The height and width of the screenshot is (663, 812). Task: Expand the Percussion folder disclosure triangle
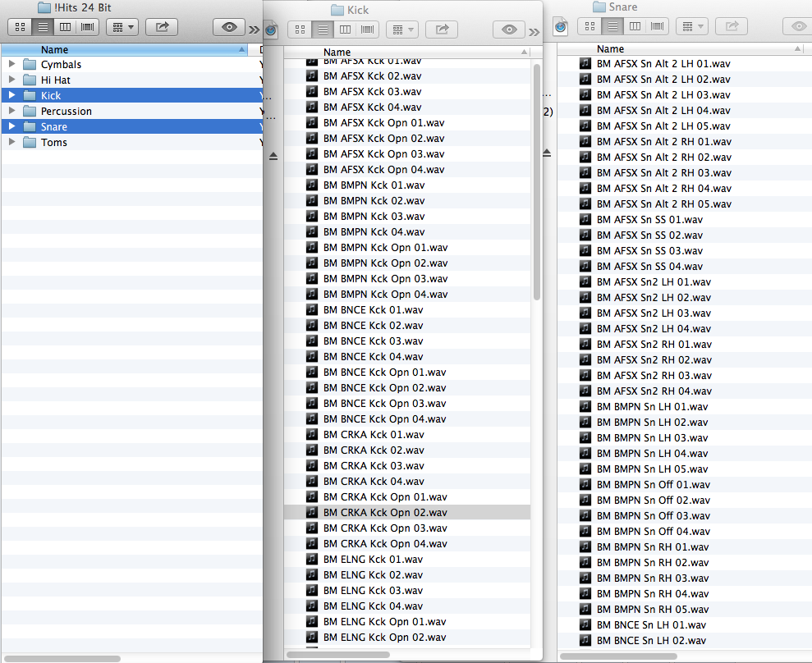pyautogui.click(x=11, y=112)
